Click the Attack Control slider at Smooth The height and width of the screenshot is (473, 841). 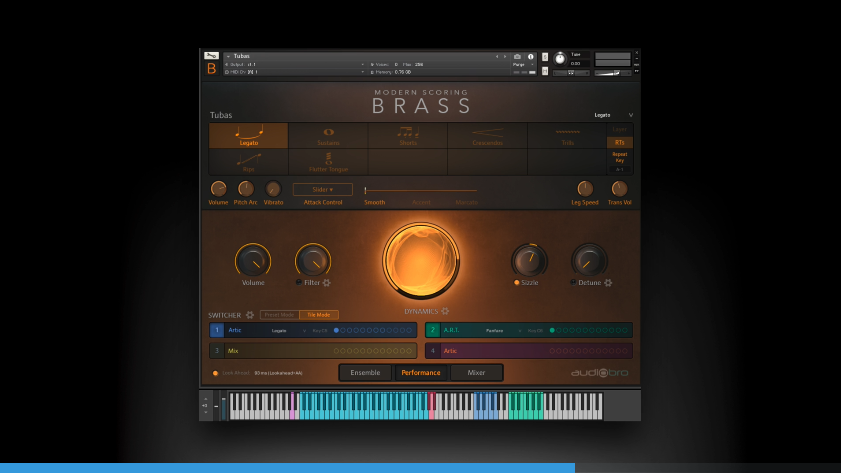[365, 190]
